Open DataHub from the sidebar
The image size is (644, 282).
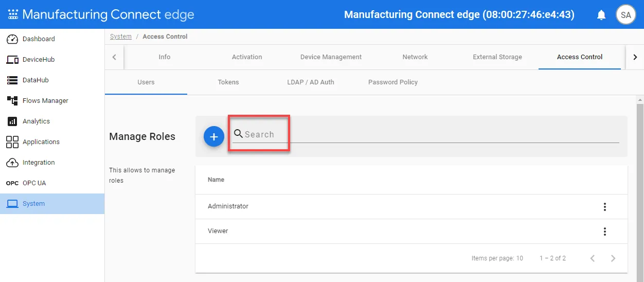52,80
